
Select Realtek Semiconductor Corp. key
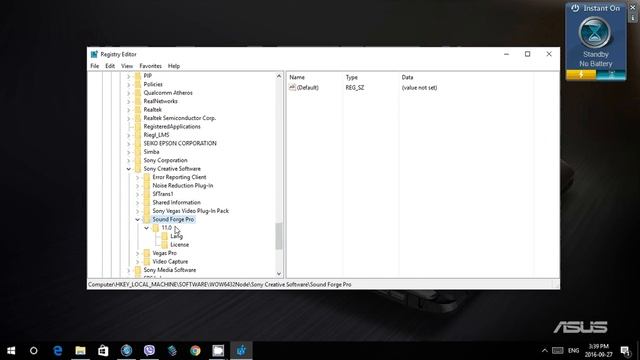pos(180,118)
